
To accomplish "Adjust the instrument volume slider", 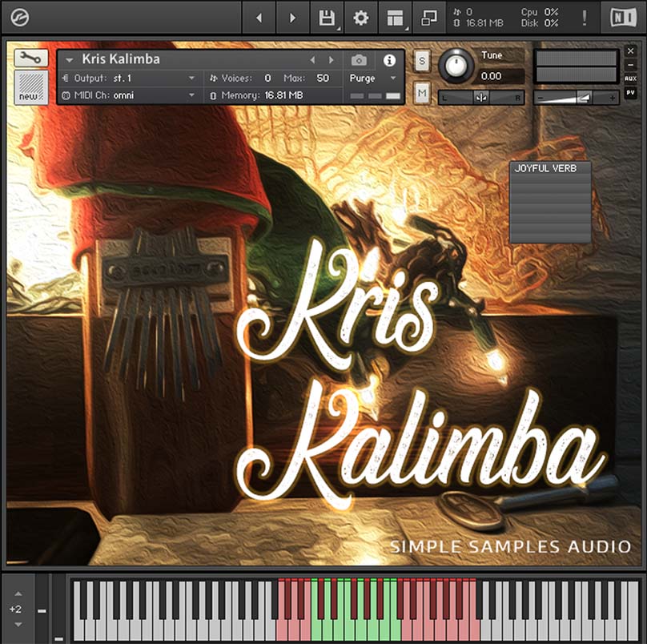I will 577,98.
